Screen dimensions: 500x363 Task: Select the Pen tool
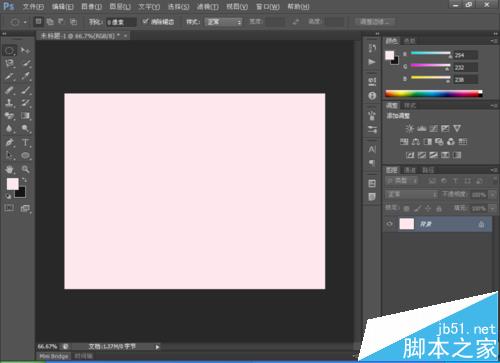(x=9, y=143)
